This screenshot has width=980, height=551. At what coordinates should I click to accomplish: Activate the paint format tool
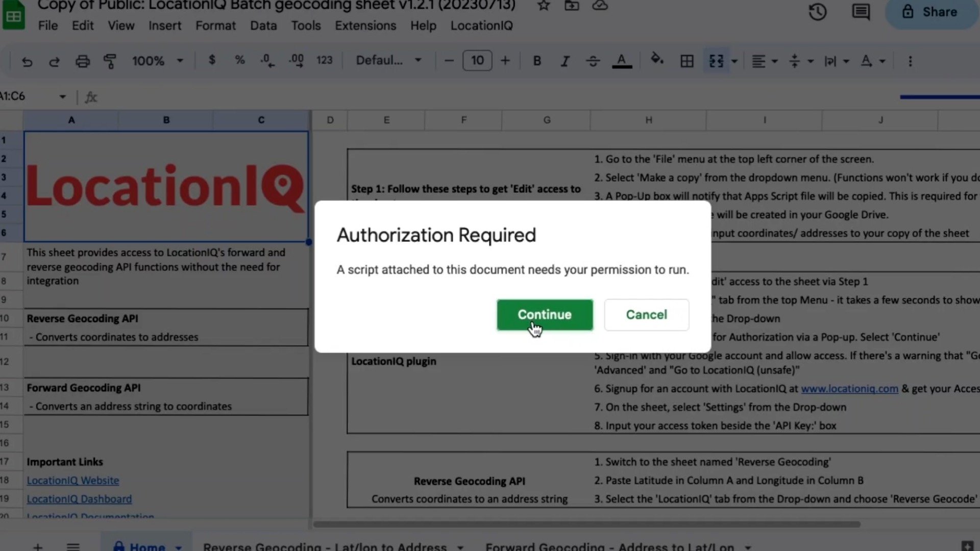(x=110, y=61)
